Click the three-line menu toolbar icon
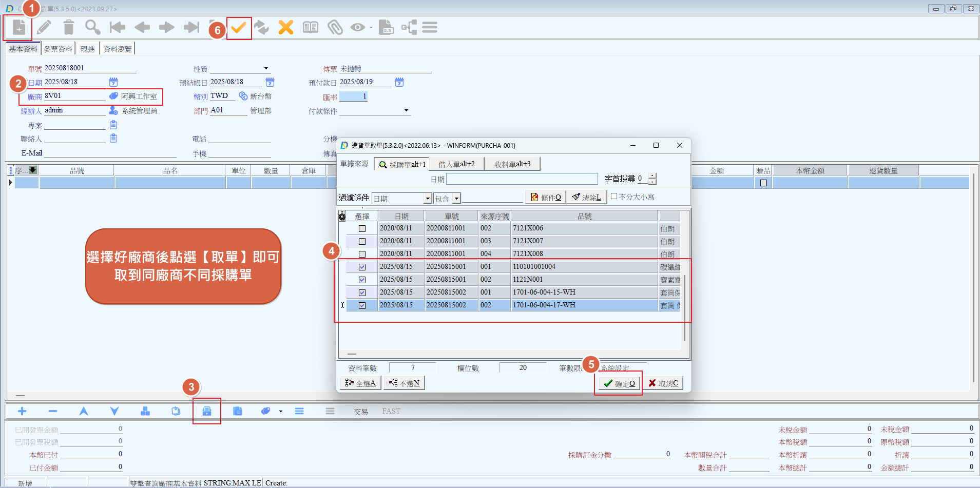Viewport: 980px width, 488px height. pos(430,27)
